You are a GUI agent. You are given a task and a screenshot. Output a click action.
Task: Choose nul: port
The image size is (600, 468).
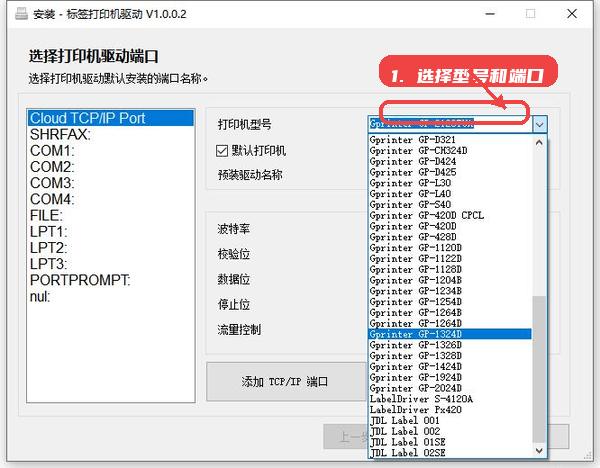click(111, 296)
